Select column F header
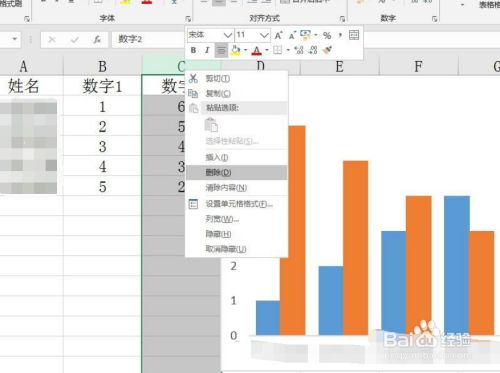Viewport: 500px width, 373px height. point(418,66)
